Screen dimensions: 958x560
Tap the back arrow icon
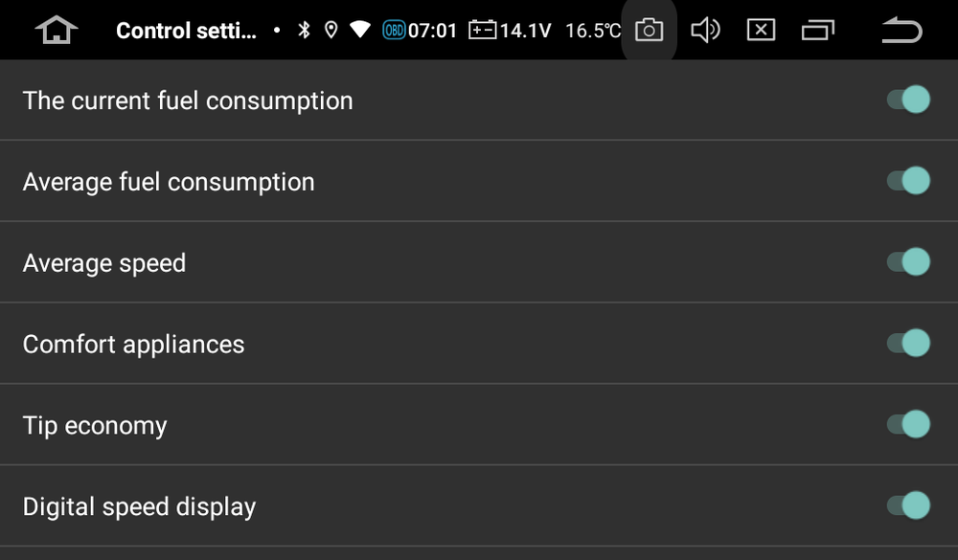pos(899,30)
